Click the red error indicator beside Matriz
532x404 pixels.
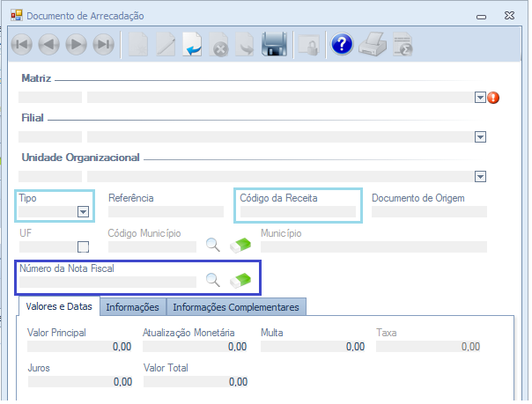coord(493,98)
